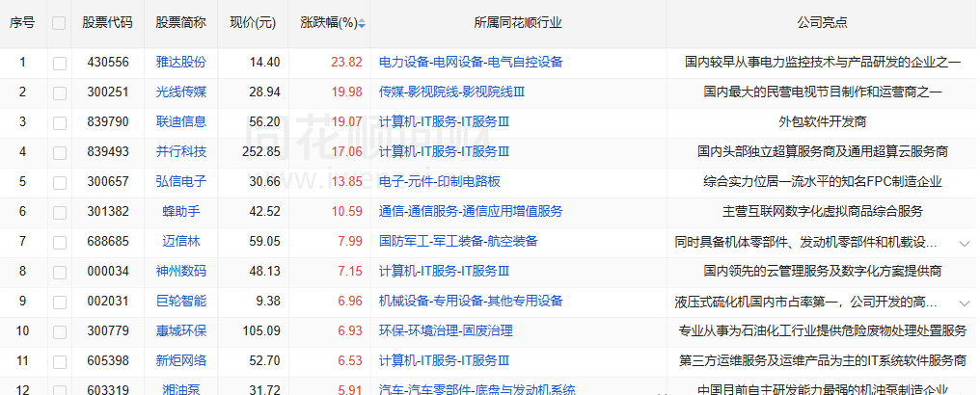
Task: Expand 巨轮智能 company highlight chevron
Action: (965, 303)
